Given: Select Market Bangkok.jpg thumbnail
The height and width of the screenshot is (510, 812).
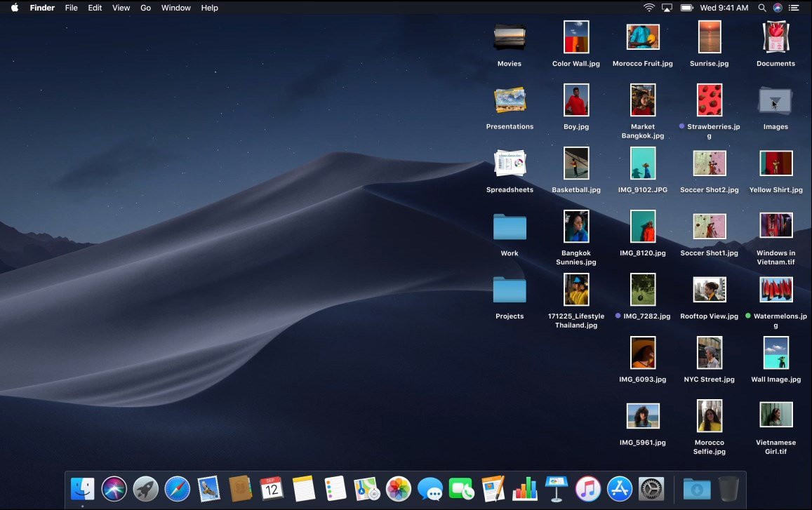Looking at the screenshot, I should (643, 100).
